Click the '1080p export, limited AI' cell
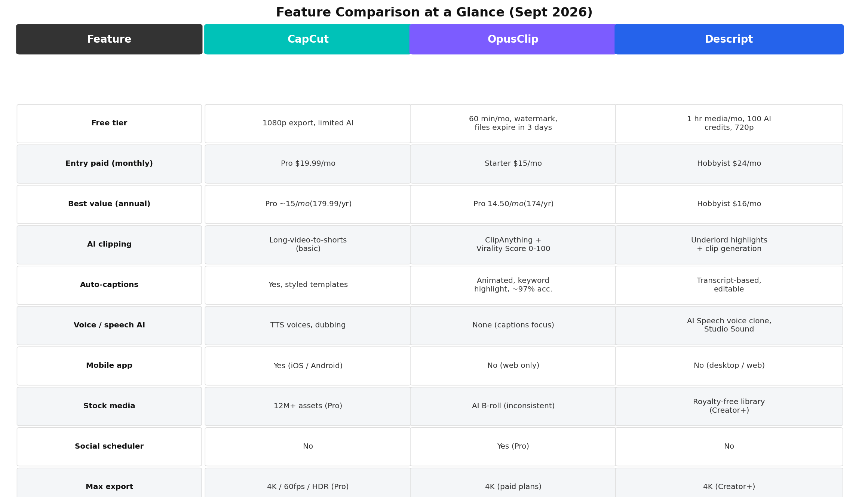868x504 pixels. click(308, 123)
